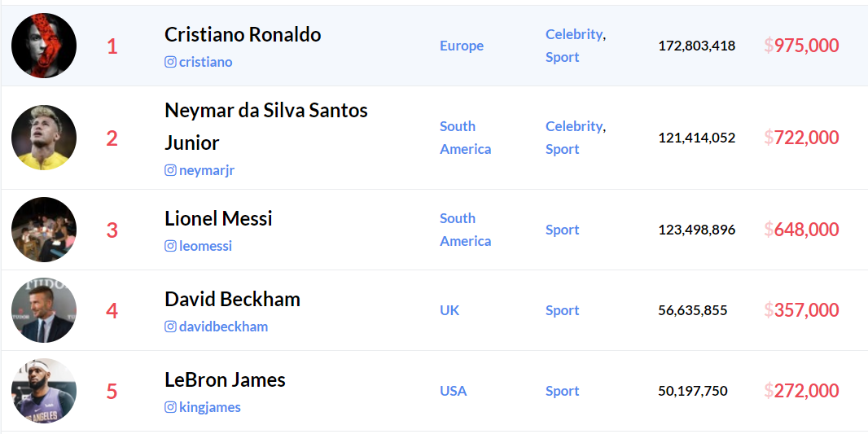Click Instagram icon beside davidbeckham handle

[170, 327]
